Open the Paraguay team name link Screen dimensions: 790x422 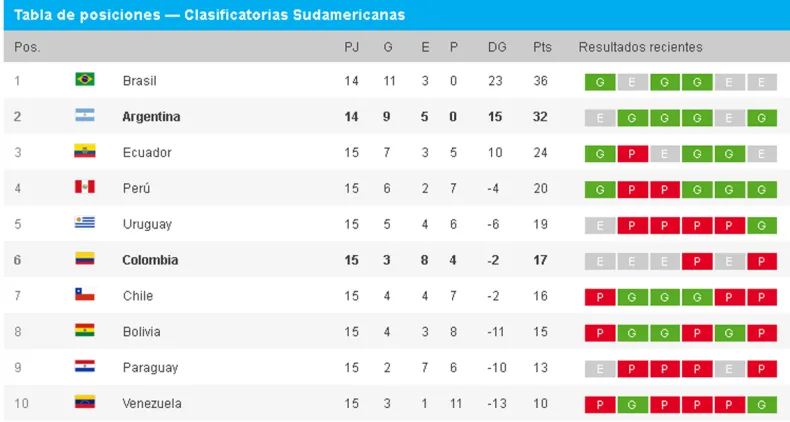(150, 368)
